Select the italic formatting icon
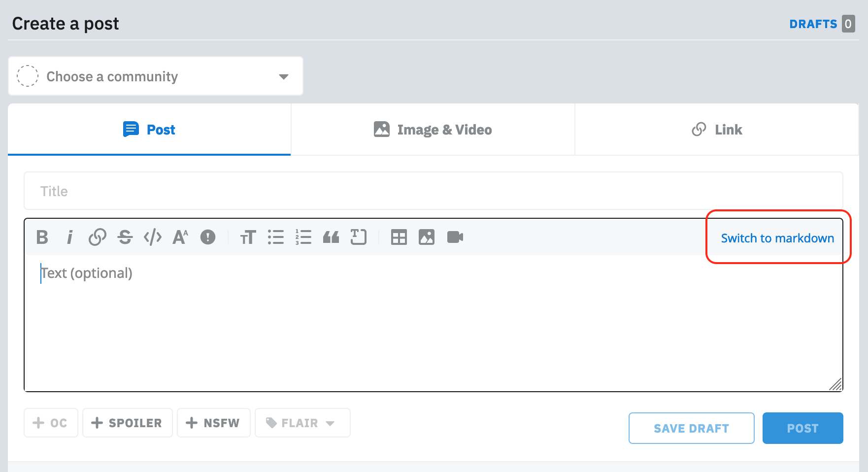Image resolution: width=868 pixels, height=472 pixels. (x=69, y=237)
